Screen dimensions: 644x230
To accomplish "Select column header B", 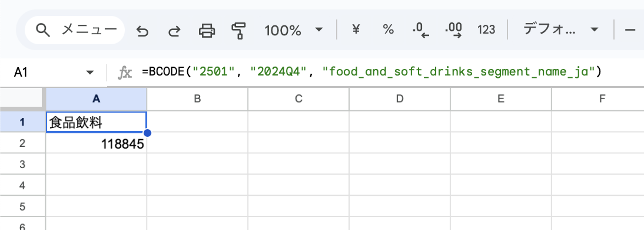I will tap(197, 98).
